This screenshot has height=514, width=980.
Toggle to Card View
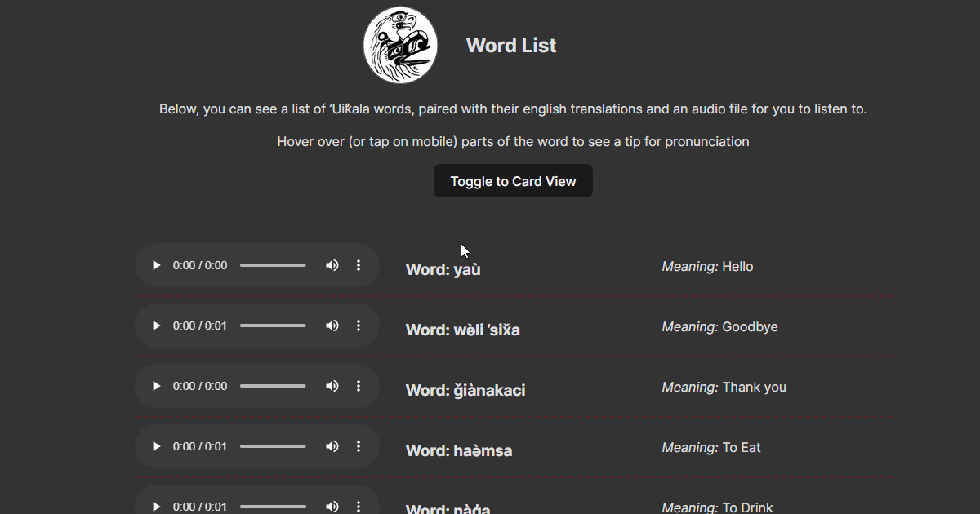tap(513, 181)
